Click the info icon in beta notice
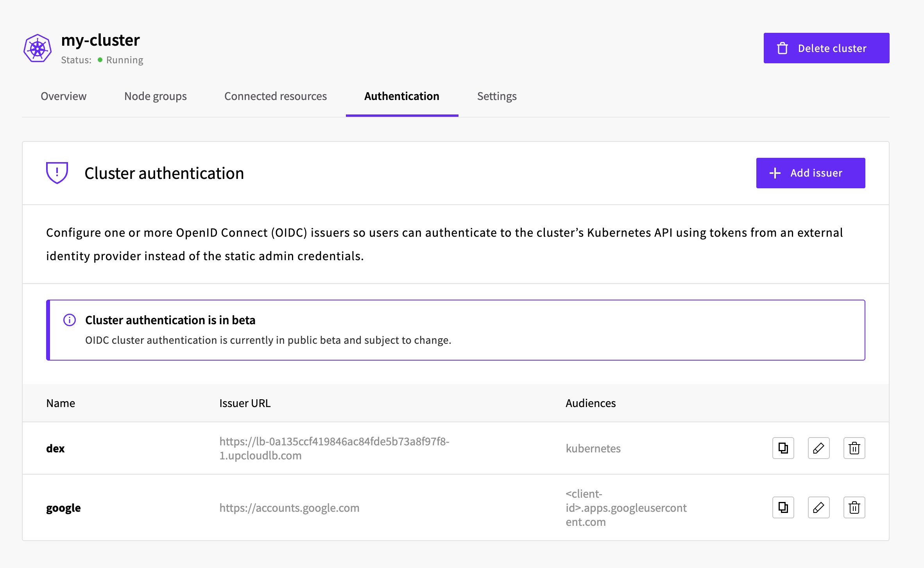 pos(70,320)
